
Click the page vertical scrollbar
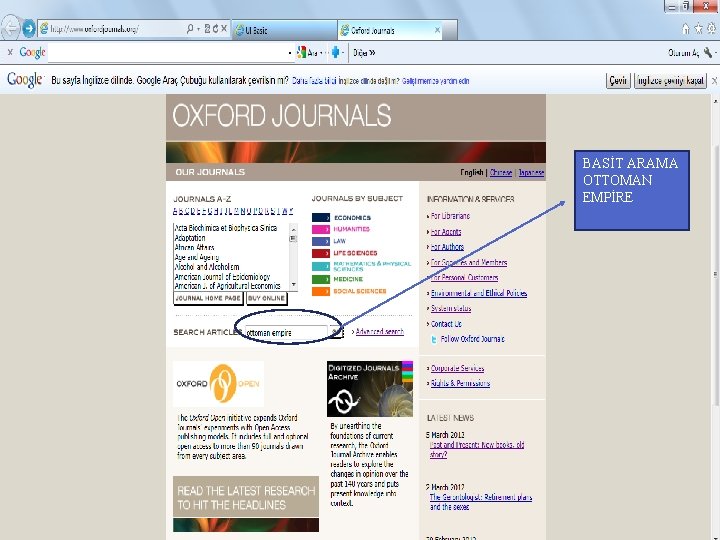715,276
